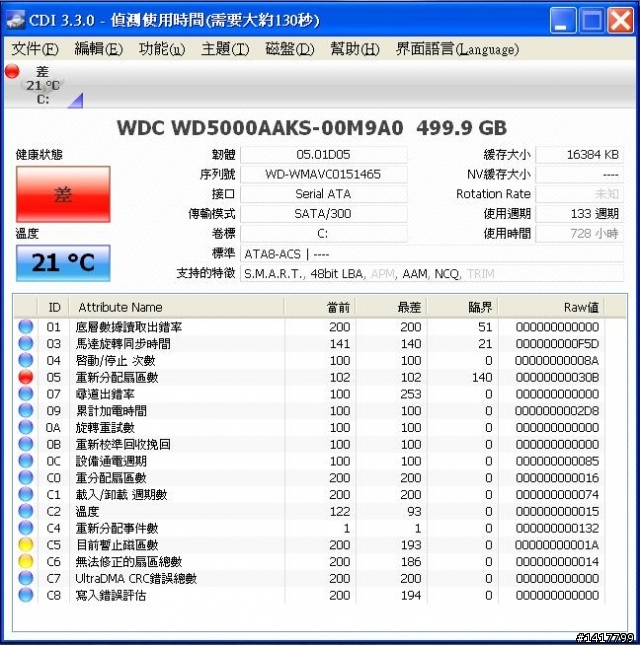The height and width of the screenshot is (646, 640).
Task: Click the 臨界 column header
Action: tap(462, 307)
